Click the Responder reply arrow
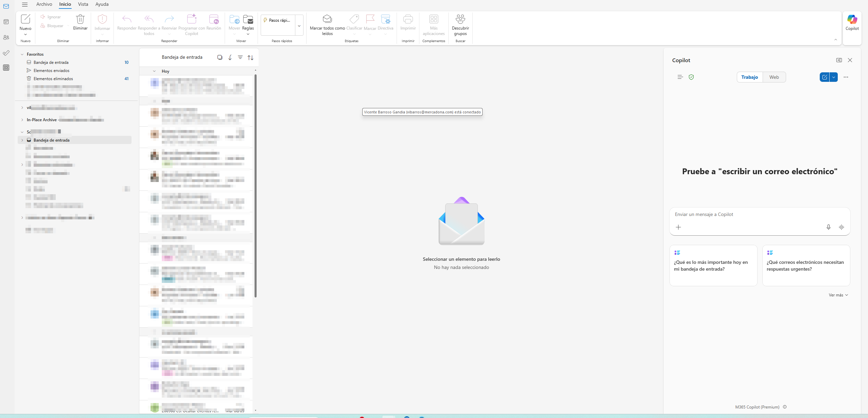 tap(127, 22)
